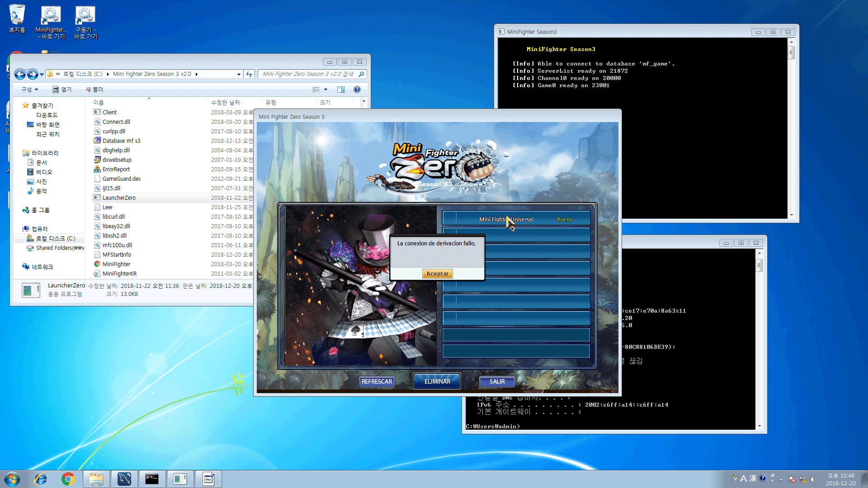Click the REFRESCAR button
868x488 pixels.
(377, 381)
